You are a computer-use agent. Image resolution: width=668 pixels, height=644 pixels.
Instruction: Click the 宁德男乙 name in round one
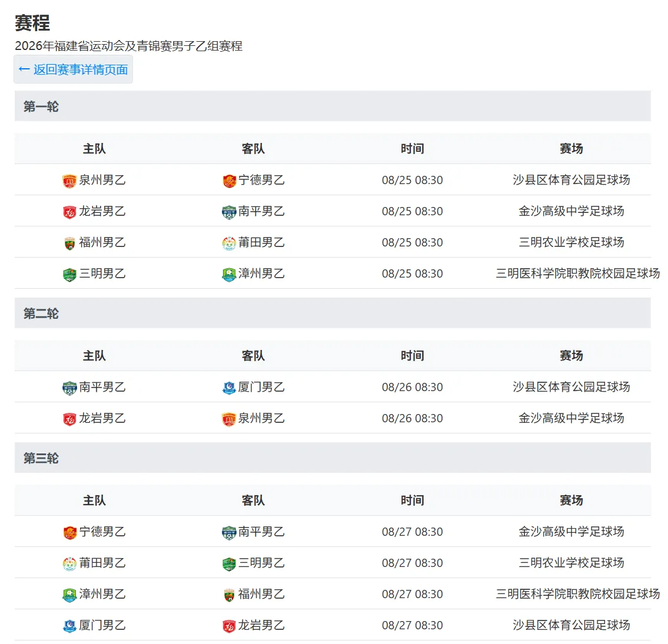[x=261, y=180]
